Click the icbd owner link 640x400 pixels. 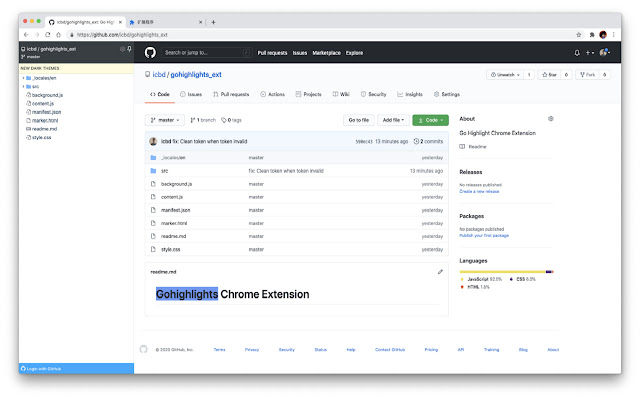pos(159,75)
